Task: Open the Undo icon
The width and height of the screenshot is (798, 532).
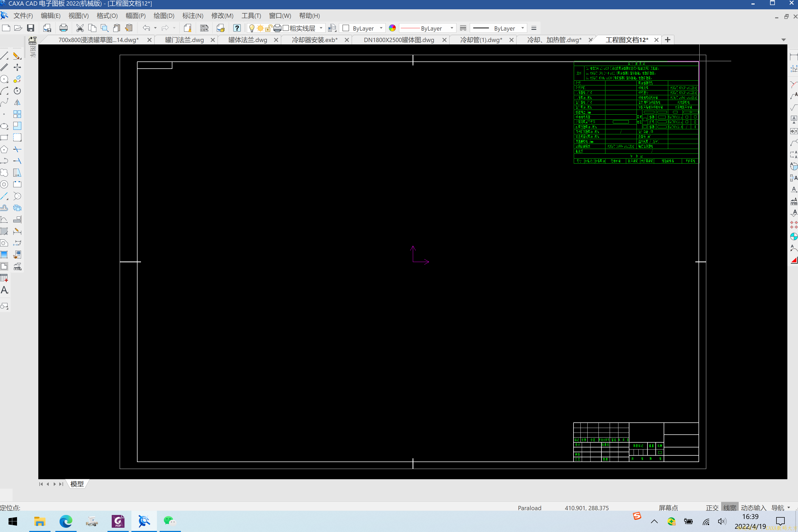Action: coord(146,28)
